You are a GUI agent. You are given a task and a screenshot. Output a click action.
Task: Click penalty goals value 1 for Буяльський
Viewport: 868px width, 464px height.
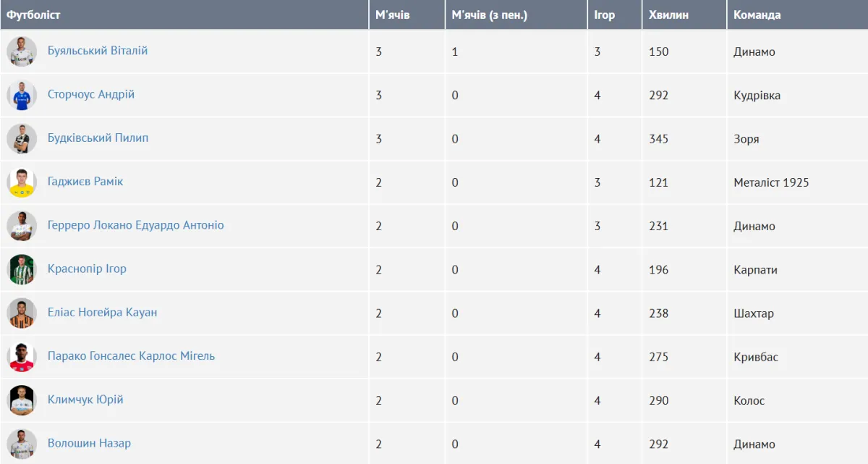455,52
